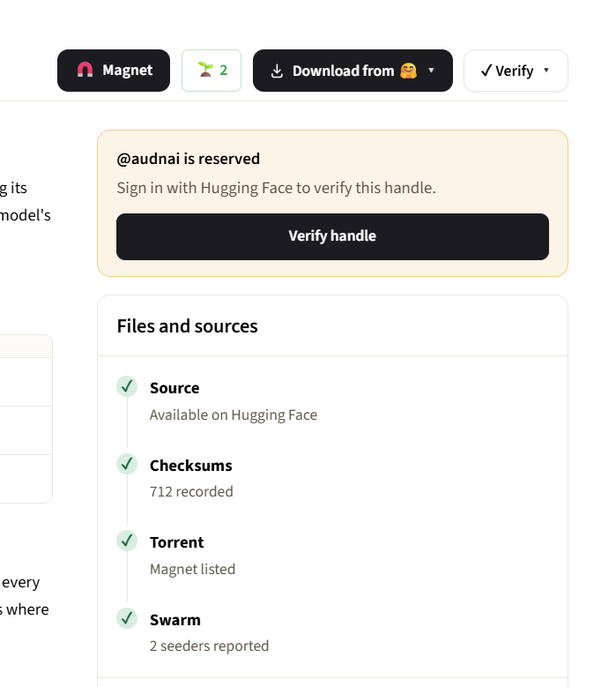Click the Source step checkmark icon

click(127, 386)
